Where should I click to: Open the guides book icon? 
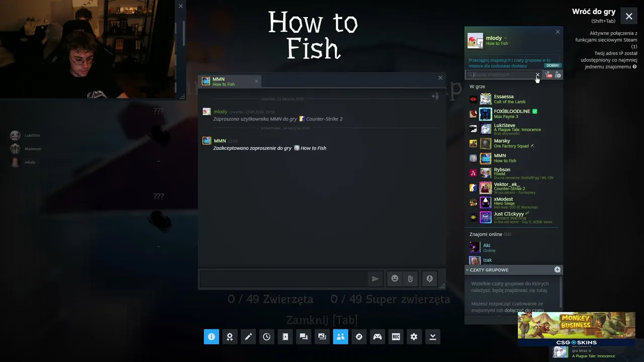[x=285, y=337]
